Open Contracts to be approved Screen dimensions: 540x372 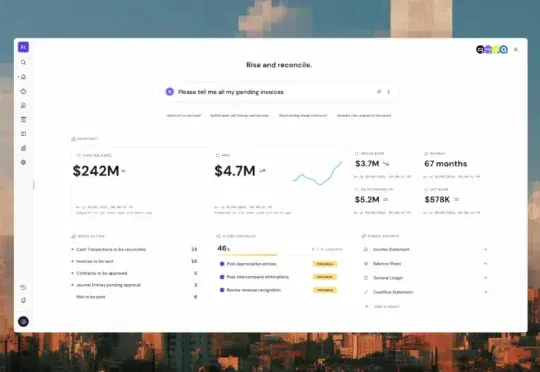pyautogui.click(x=134, y=273)
